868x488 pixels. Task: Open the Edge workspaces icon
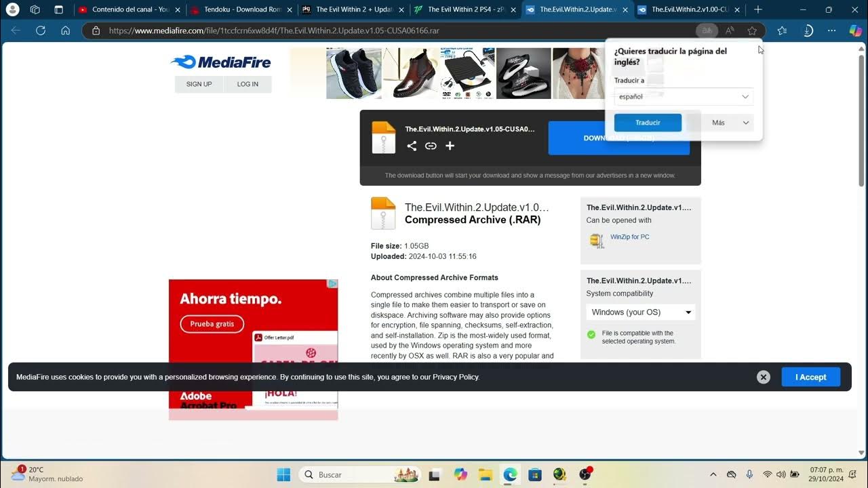click(35, 9)
